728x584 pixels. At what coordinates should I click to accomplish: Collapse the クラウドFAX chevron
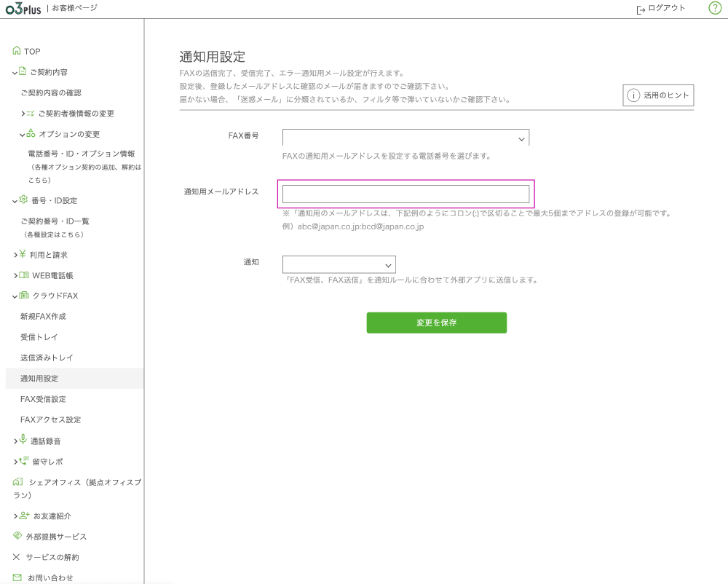tap(15, 296)
